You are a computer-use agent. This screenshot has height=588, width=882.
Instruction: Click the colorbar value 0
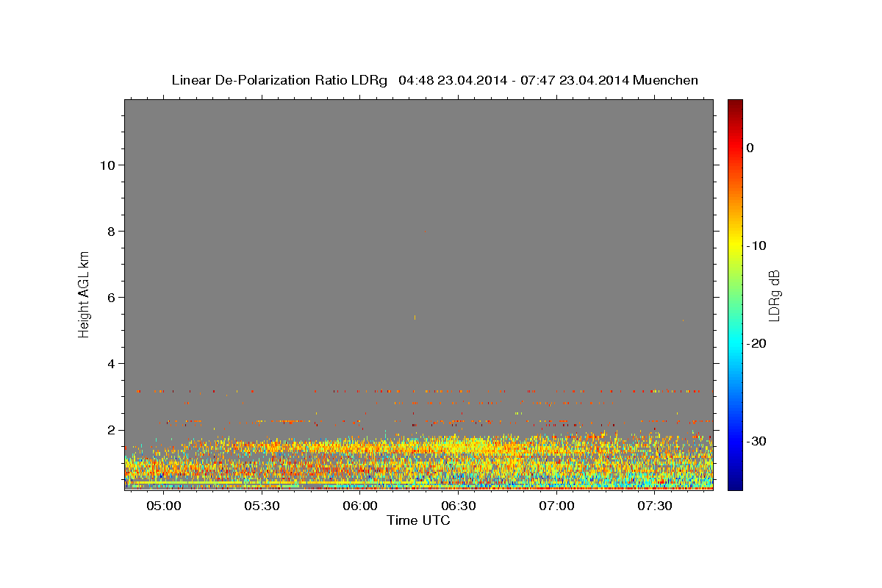750,148
